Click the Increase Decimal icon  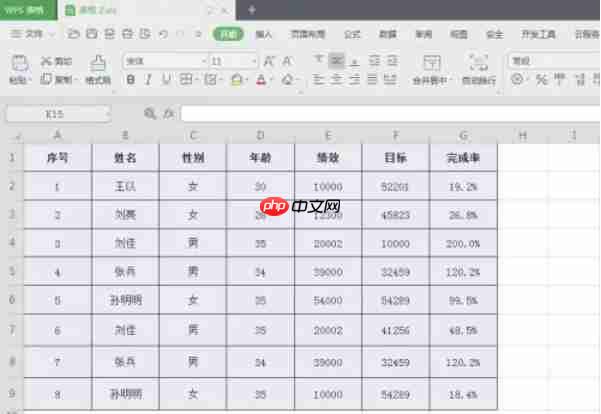click(x=580, y=80)
